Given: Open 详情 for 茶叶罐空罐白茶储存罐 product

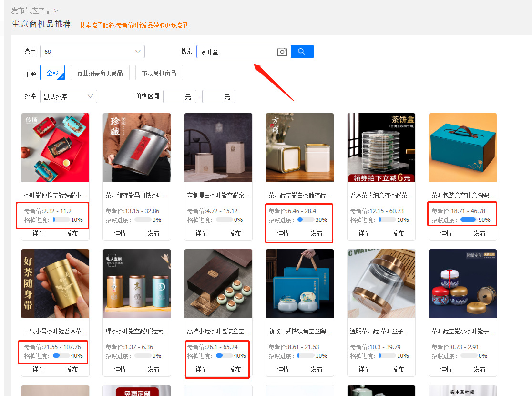Looking at the screenshot, I should click(283, 233).
